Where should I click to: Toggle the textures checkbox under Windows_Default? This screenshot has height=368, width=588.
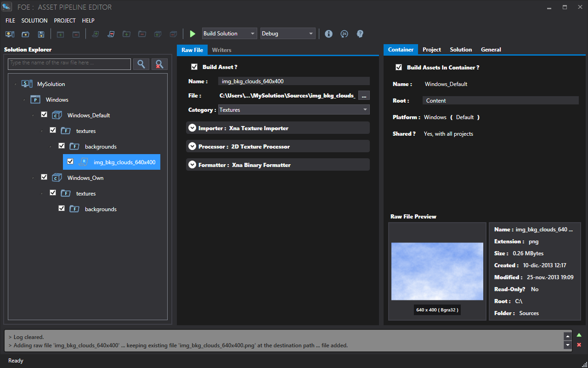point(53,130)
